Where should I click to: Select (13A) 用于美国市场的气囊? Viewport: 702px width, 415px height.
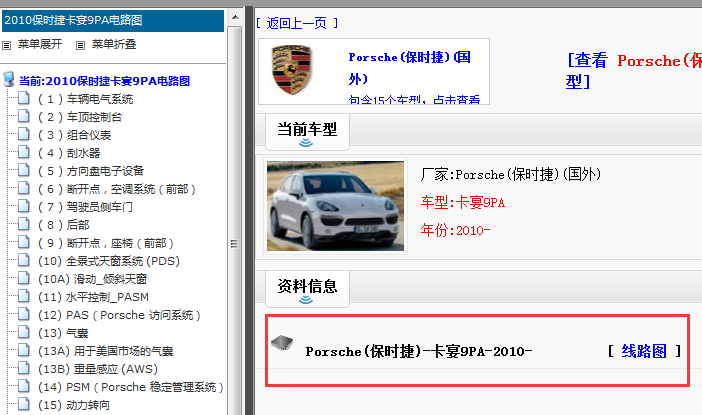point(106,351)
